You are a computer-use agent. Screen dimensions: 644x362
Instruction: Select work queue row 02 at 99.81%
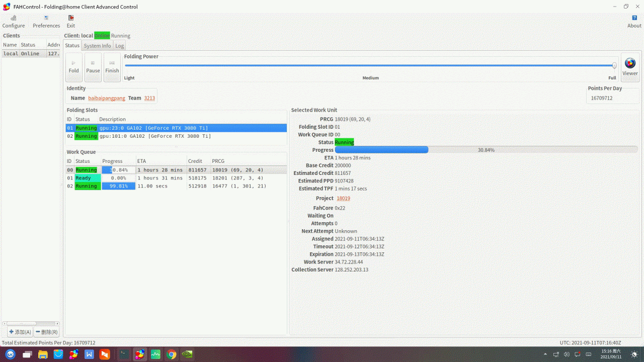[176, 186]
